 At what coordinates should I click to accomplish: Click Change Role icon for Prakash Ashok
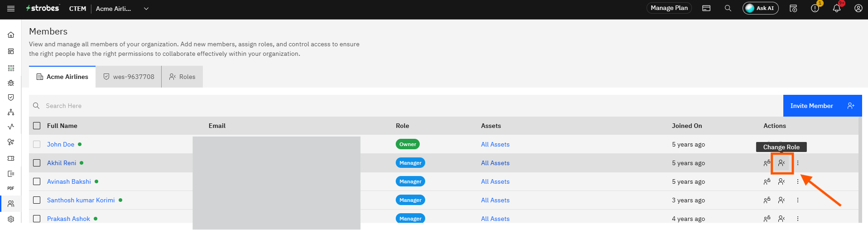pyautogui.click(x=782, y=219)
